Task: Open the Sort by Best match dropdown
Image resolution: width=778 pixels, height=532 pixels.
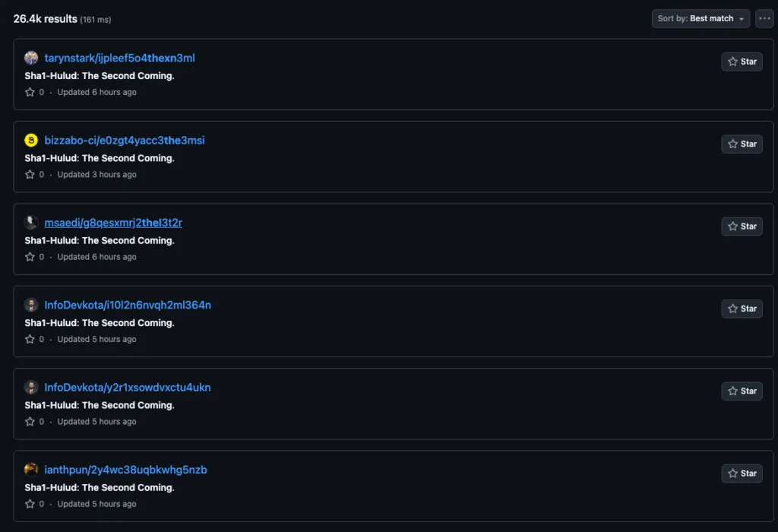Action: [x=701, y=18]
